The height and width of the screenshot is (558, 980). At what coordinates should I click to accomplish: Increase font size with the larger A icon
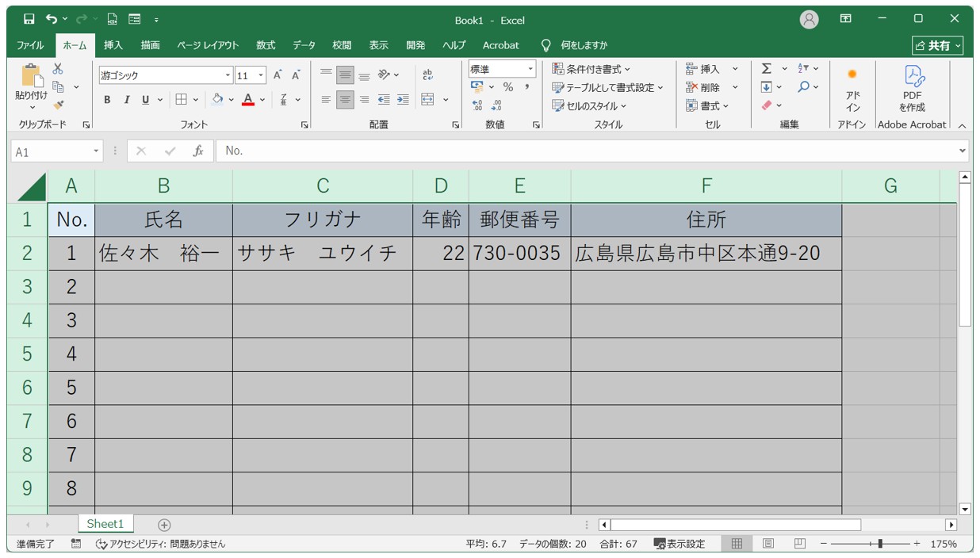278,75
